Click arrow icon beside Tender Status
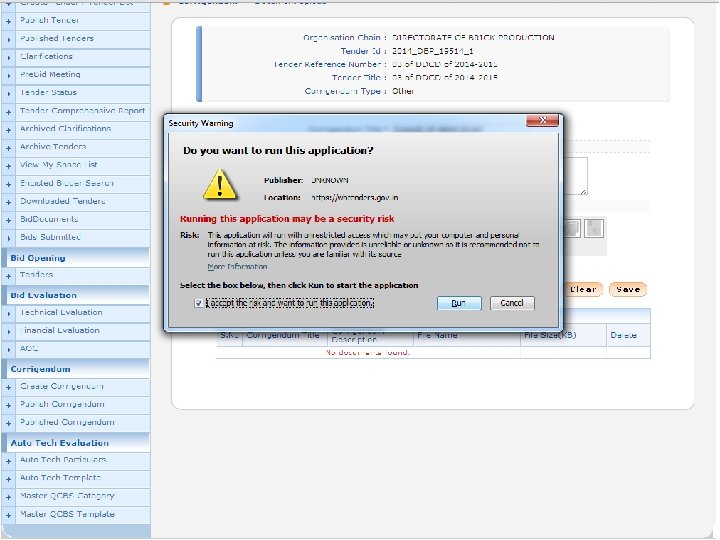This screenshot has height=540, width=720. coord(8,93)
